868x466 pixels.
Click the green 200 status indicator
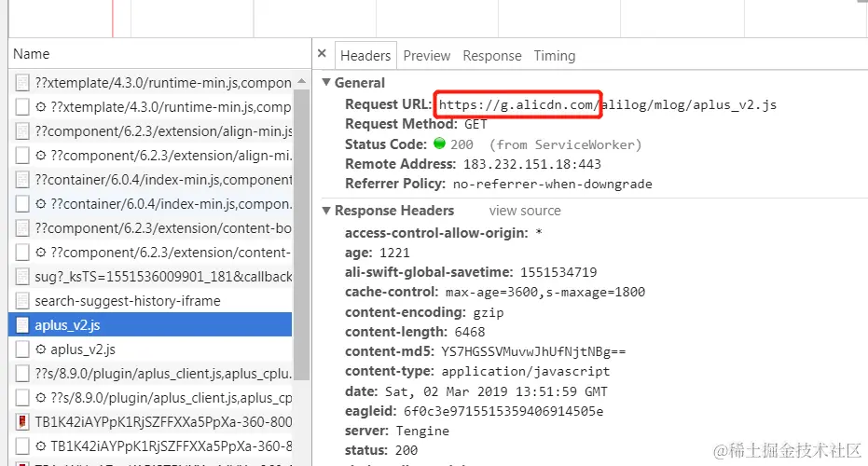pyautogui.click(x=439, y=144)
